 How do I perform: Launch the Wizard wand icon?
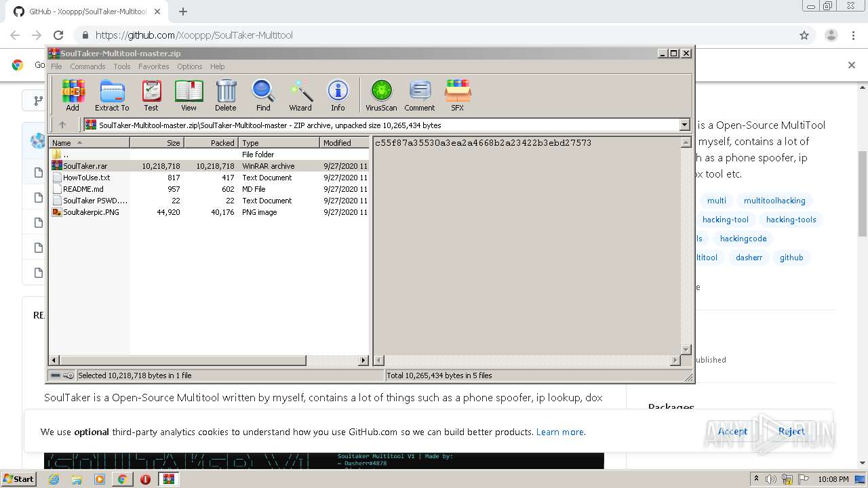pos(300,95)
